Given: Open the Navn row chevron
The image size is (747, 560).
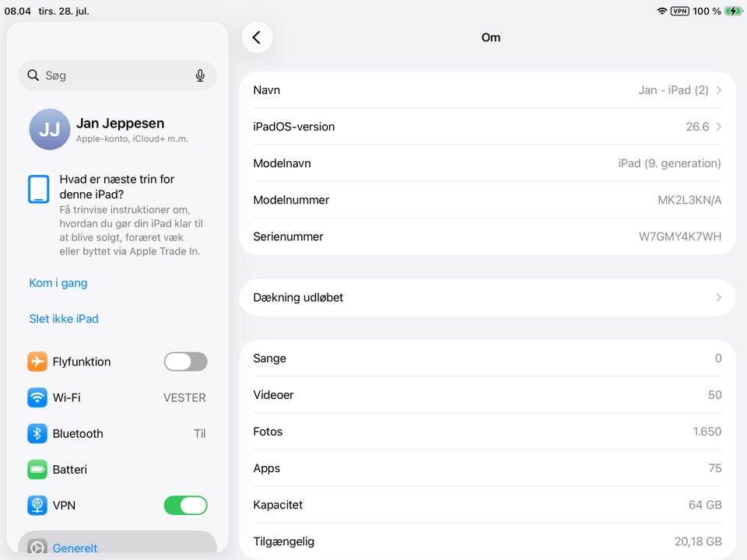Looking at the screenshot, I should point(718,90).
